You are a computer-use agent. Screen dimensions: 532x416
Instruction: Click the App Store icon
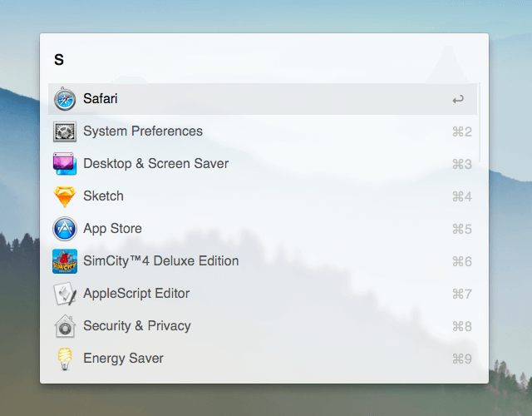click(65, 229)
